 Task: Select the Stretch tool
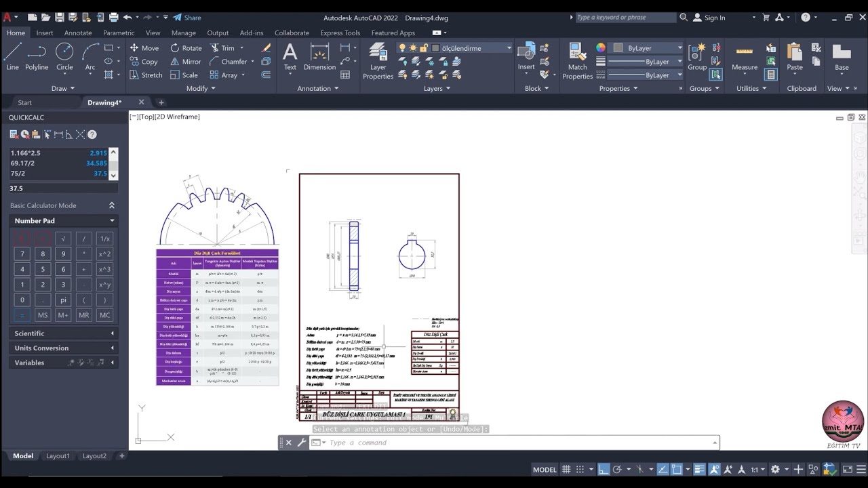pos(145,75)
